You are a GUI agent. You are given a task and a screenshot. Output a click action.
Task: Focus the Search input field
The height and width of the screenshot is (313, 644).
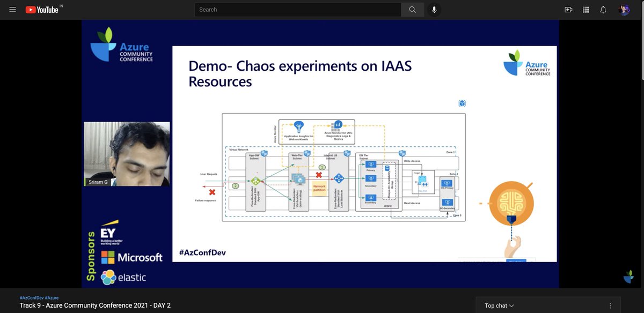[298, 10]
